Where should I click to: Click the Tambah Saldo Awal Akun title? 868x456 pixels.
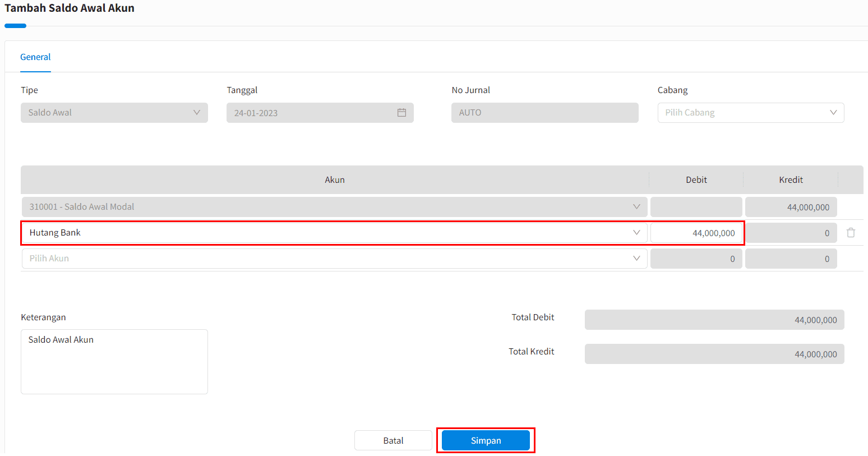coord(70,8)
